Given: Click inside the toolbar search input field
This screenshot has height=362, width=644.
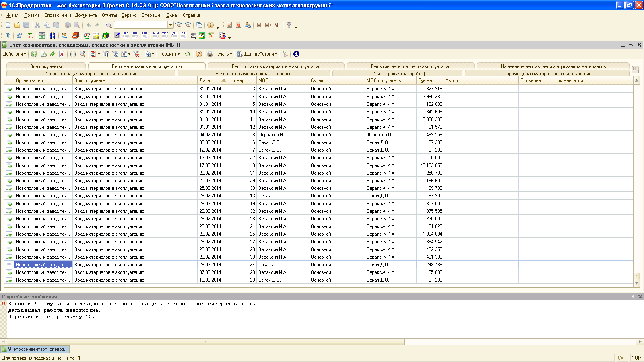Looking at the screenshot, I should (141, 25).
